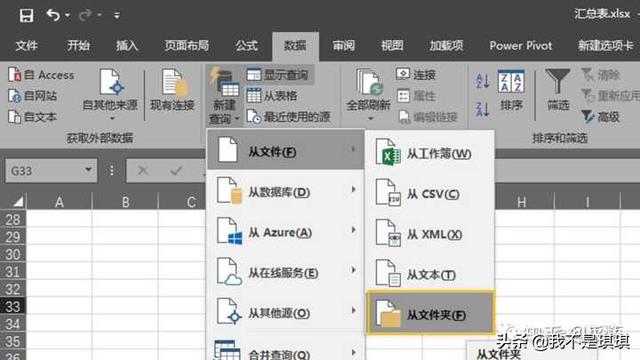Open the Power Pivot tab
The width and height of the screenshot is (640, 360).
[520, 45]
